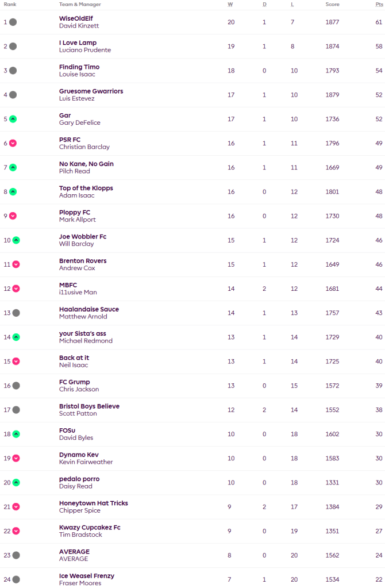Click the L column header
The image size is (385, 588).
tap(292, 4)
